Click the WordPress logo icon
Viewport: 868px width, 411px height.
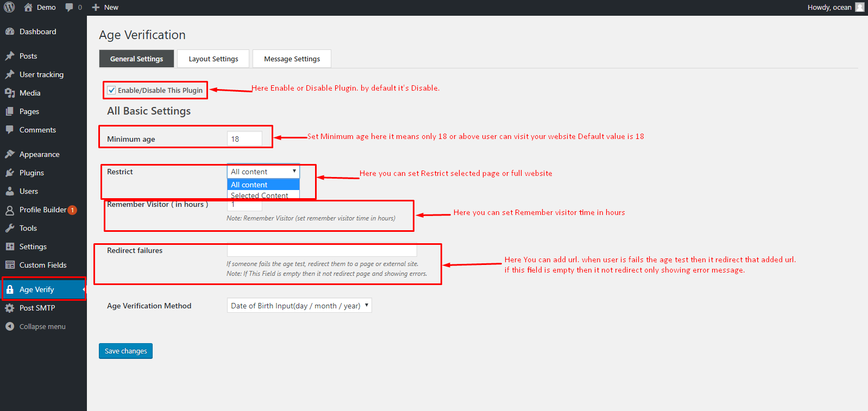click(x=9, y=7)
